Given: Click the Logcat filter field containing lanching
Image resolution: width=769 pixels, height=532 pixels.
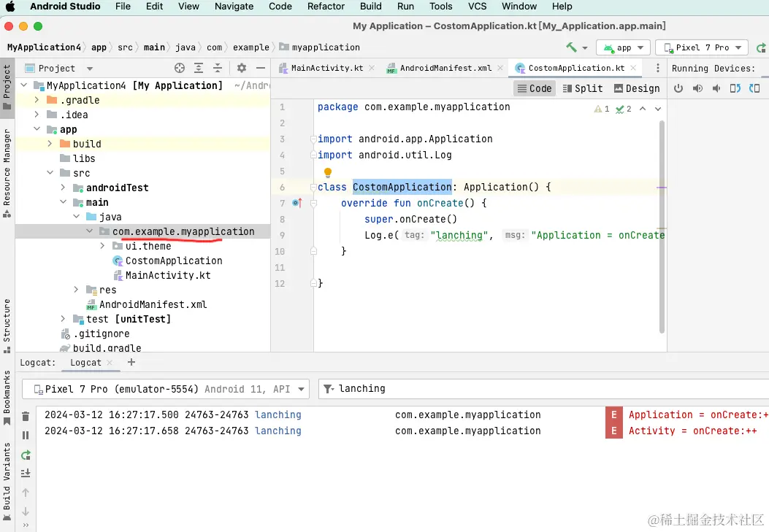Looking at the screenshot, I should click(543, 388).
